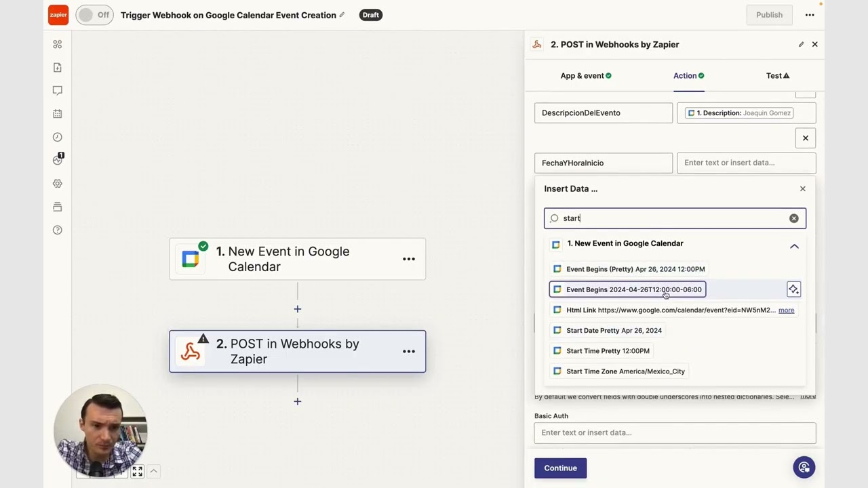This screenshot has height=488, width=868.
Task: Click the Continue button
Action: click(560, 468)
